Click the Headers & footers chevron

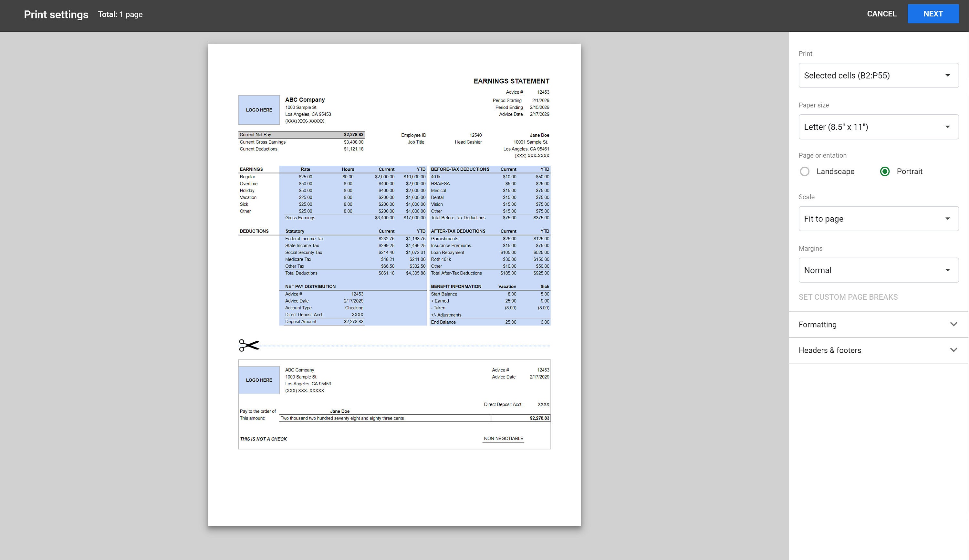[x=953, y=350]
